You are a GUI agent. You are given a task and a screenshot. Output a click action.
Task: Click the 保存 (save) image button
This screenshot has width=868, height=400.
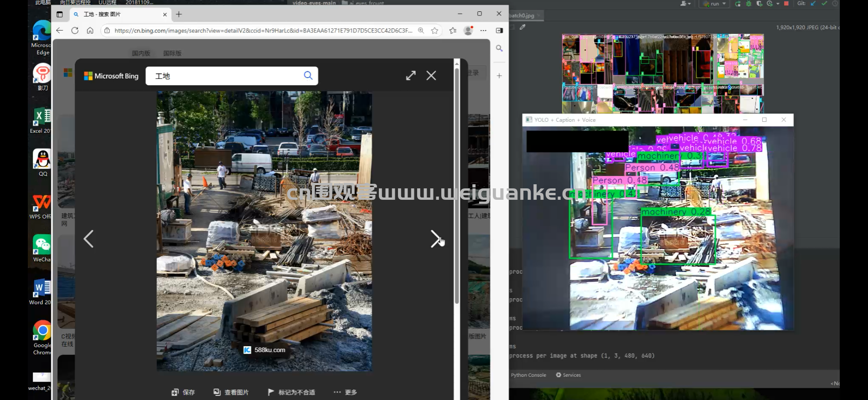point(183,392)
